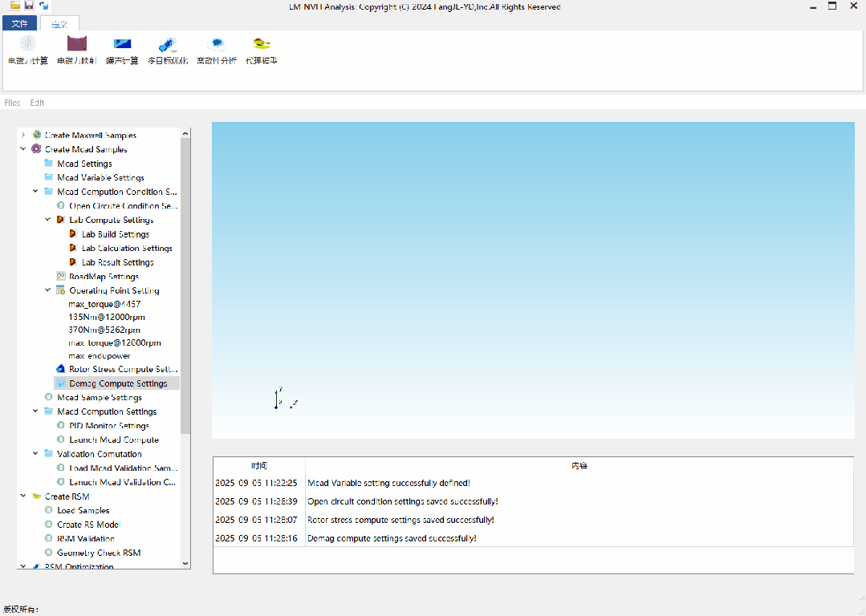The height and width of the screenshot is (616, 866).
Task: Click the open folder icon in title bar
Action: click(x=14, y=6)
